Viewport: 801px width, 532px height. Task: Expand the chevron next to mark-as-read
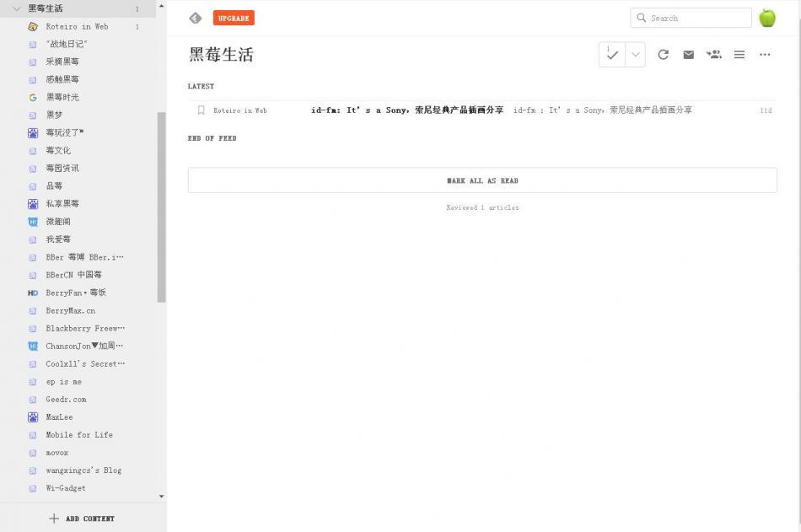pyautogui.click(x=634, y=54)
